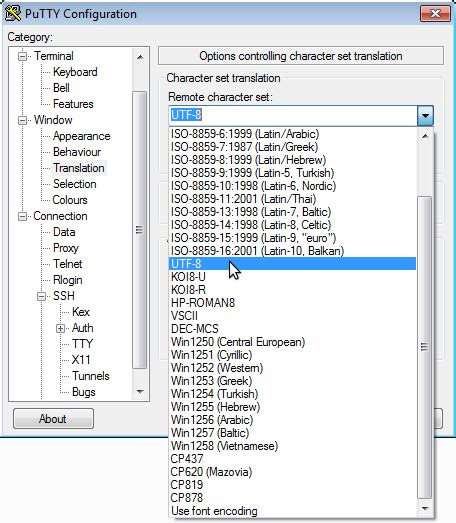Open the Selection category

(75, 184)
